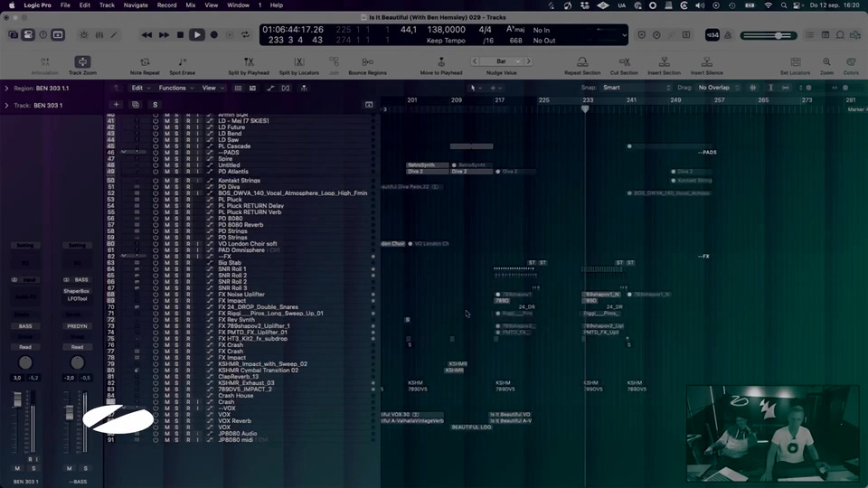Viewport: 868px width, 488px height.
Task: Toggle Cycle mode button
Action: coord(245,35)
